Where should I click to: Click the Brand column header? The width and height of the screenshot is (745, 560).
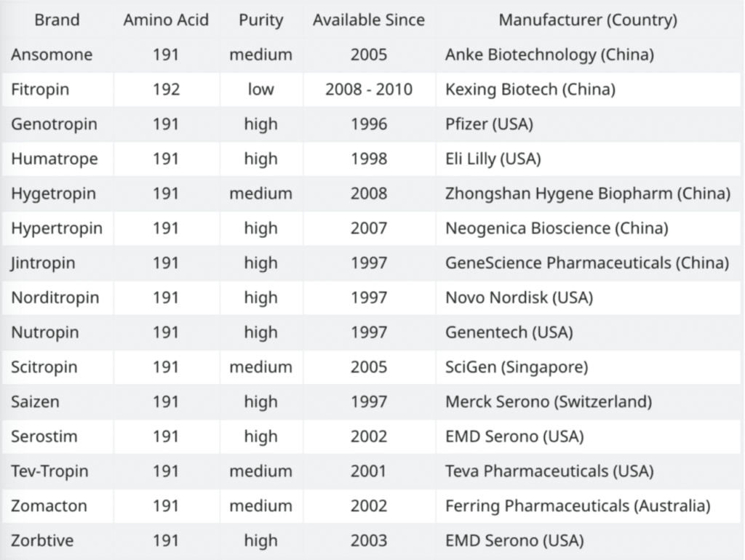pyautogui.click(x=57, y=20)
